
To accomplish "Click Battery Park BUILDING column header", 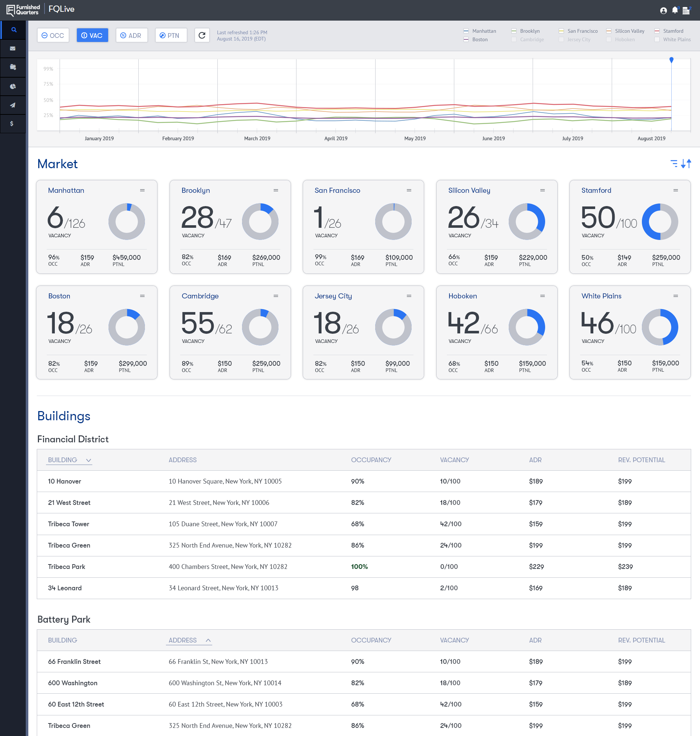I will 62,640.
